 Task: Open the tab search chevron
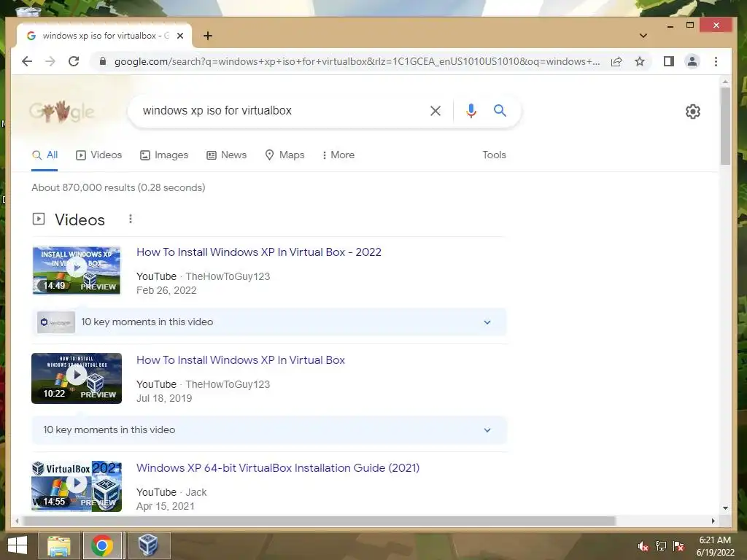pos(643,36)
